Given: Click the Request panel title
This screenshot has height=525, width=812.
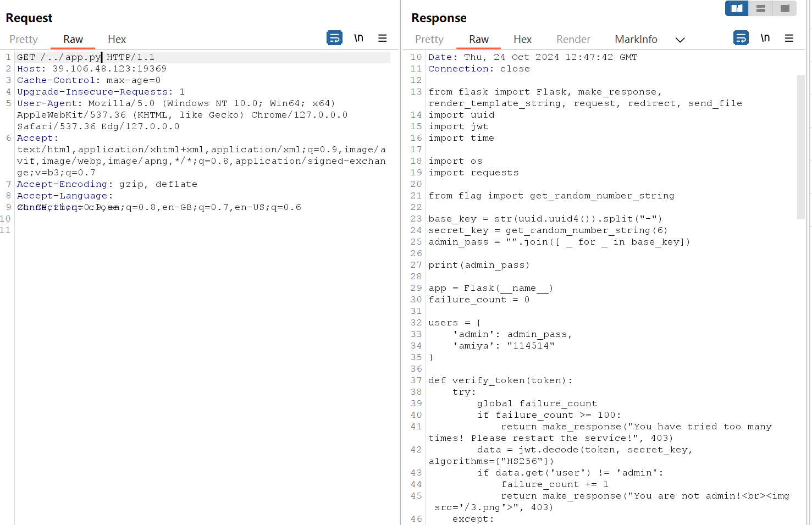Looking at the screenshot, I should 29,18.
